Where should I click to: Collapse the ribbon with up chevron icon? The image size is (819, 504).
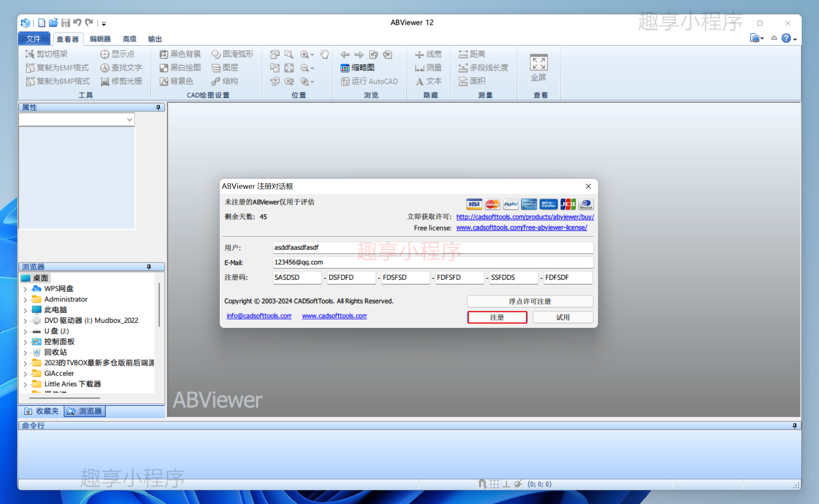774,38
